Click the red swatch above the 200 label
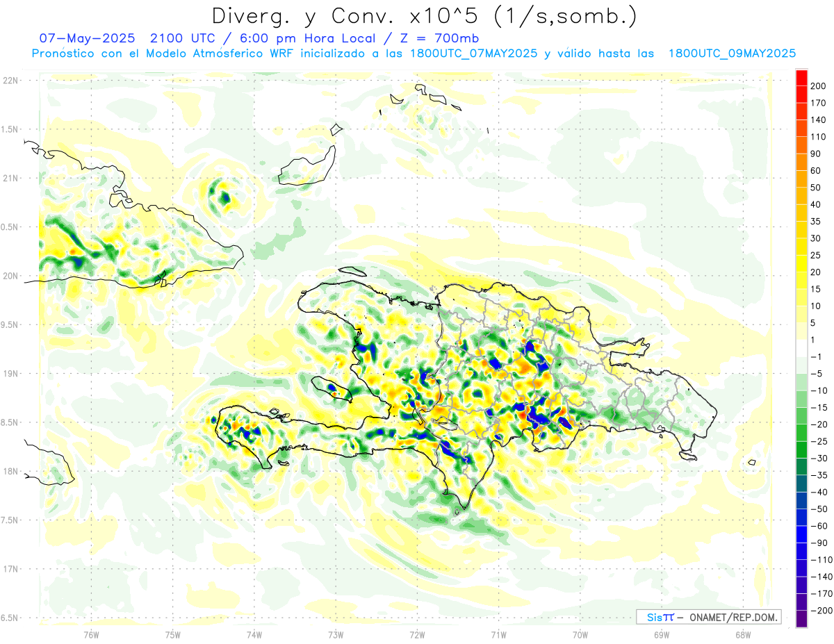Image resolution: width=834 pixels, height=644 pixels. pyautogui.click(x=801, y=77)
